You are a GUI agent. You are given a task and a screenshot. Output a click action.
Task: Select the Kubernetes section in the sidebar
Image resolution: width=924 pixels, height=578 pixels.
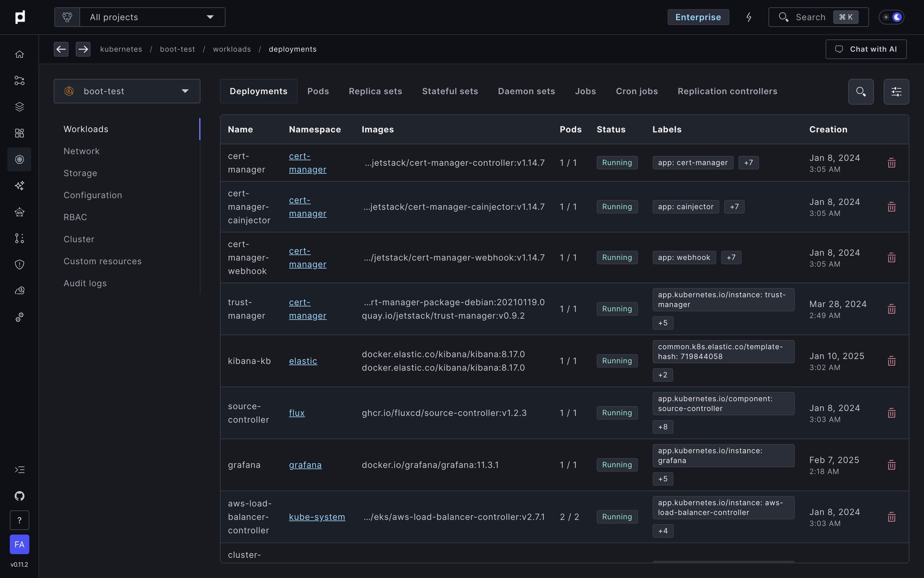(x=19, y=159)
